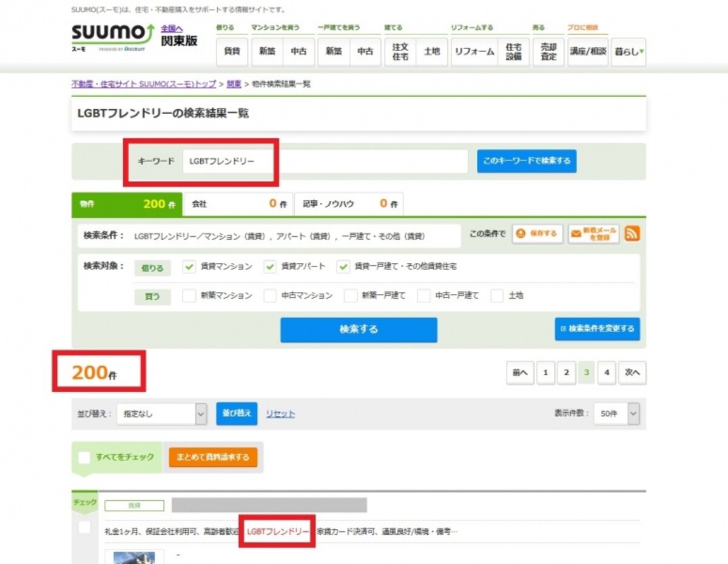Go to previous page 前へ
728x564 pixels.
point(520,373)
